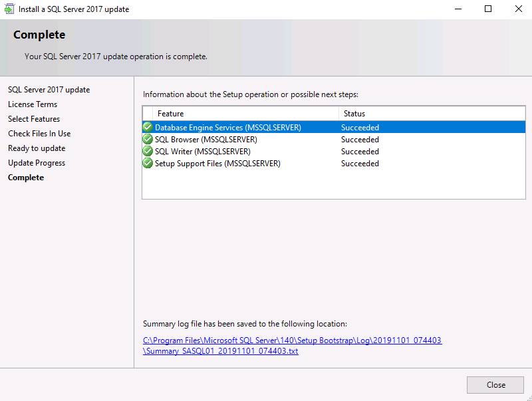Screen dimensions: 532x401
Task: Select the Database Engine Services row
Action: (x=334, y=127)
